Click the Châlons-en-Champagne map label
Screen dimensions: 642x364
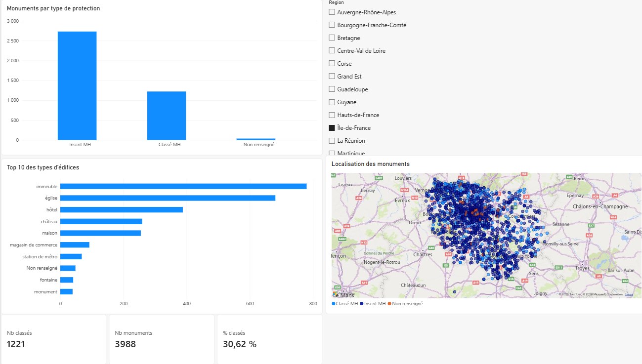click(600, 206)
